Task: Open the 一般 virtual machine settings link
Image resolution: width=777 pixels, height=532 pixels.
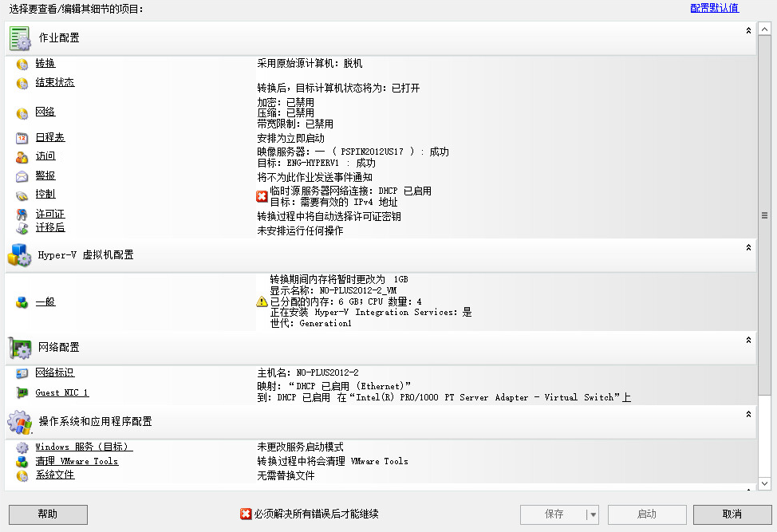Action: 45,301
